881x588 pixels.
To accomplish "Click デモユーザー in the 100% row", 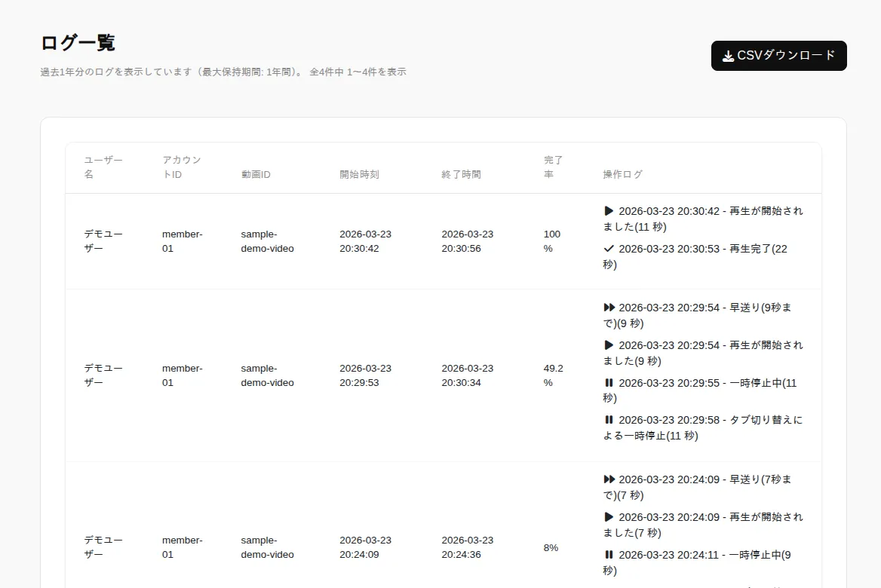I will click(103, 241).
